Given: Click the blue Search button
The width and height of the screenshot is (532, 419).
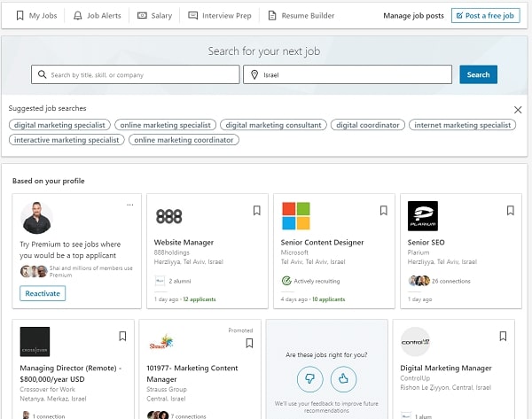Looking at the screenshot, I should [x=479, y=74].
